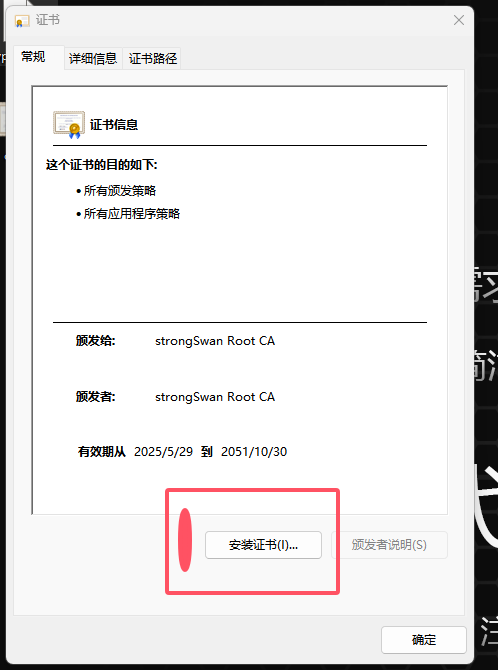498x670 pixels.
Task: Click the certificate ribbon icon beside 证书信息
Action: coord(69,125)
